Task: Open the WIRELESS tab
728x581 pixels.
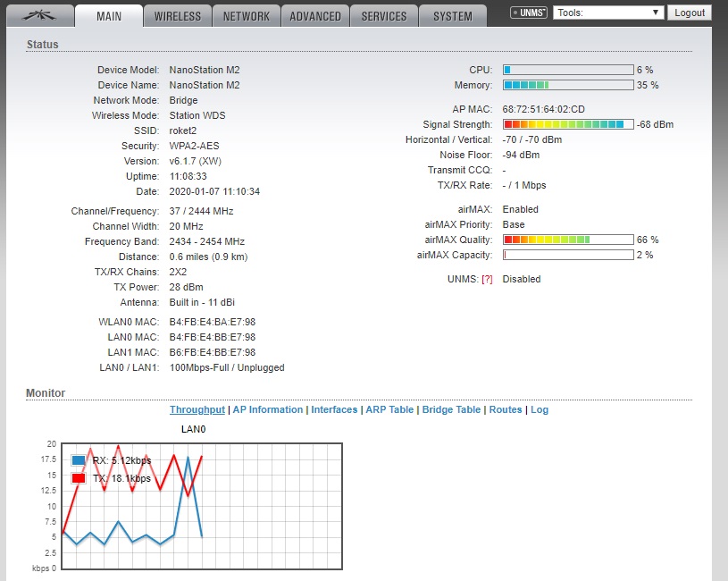Action: [x=178, y=16]
